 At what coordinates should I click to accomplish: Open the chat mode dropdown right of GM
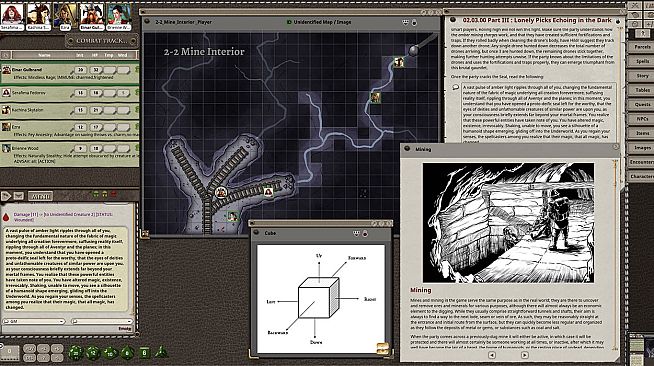tap(102, 321)
